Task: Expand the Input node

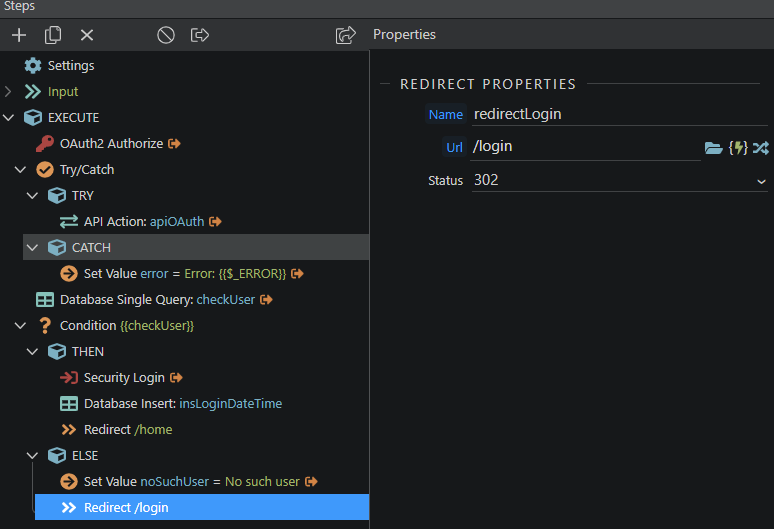Action: 8,92
